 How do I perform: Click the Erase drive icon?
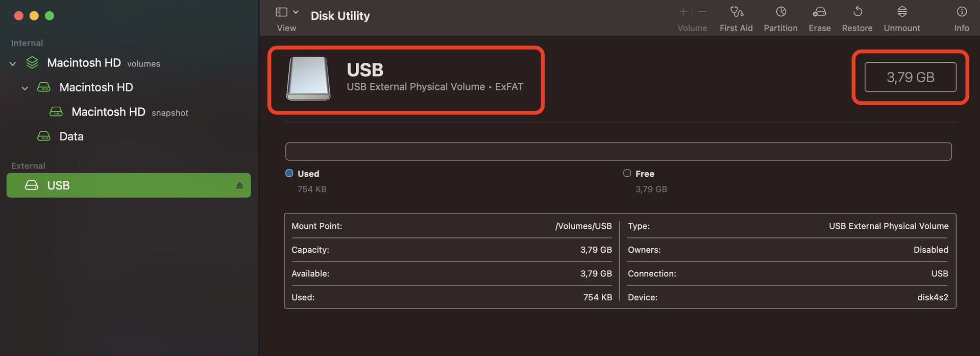[819, 12]
